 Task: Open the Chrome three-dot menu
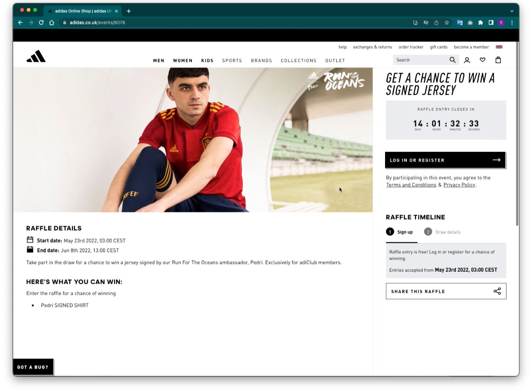tap(512, 23)
